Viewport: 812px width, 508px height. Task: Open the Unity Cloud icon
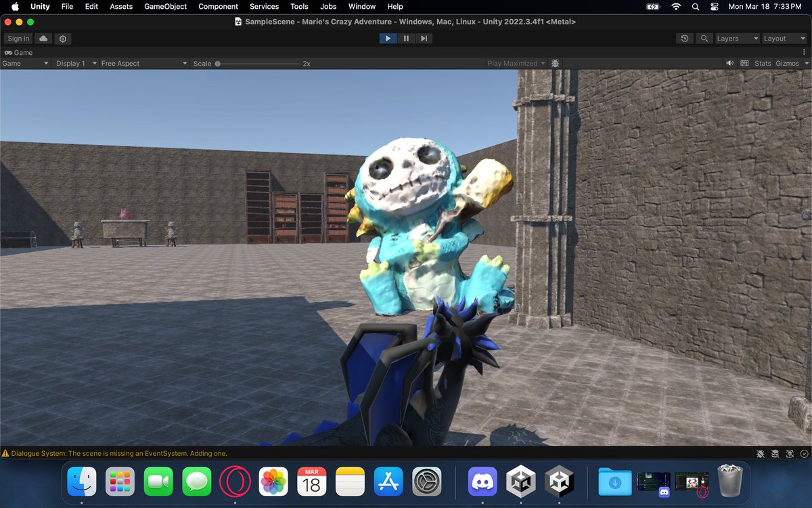coord(43,39)
